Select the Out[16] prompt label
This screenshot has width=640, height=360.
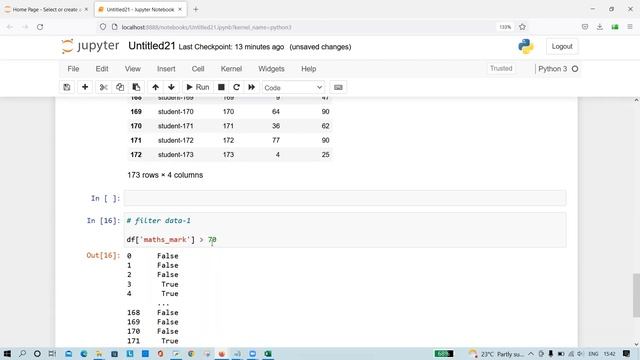click(103, 256)
